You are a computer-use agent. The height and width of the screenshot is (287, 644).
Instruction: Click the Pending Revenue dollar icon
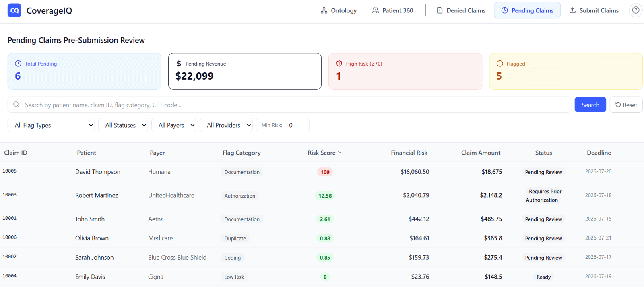coord(179,64)
